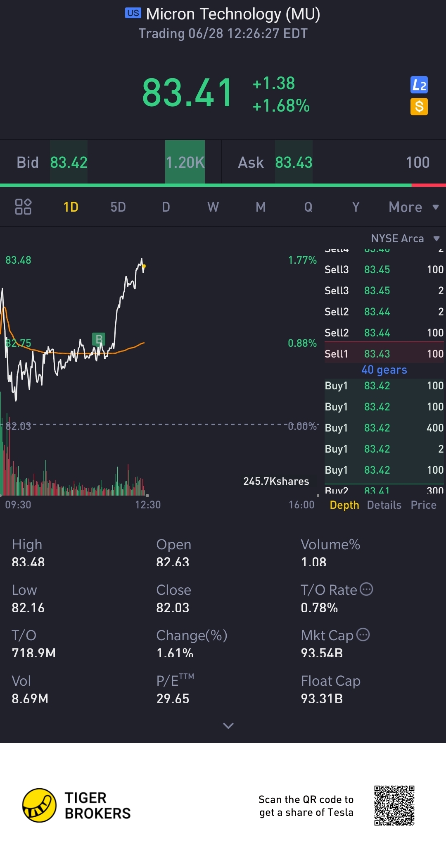Tap the +1.68% change value
Image resolution: width=446 pixels, height=868 pixels.
pos(281,106)
